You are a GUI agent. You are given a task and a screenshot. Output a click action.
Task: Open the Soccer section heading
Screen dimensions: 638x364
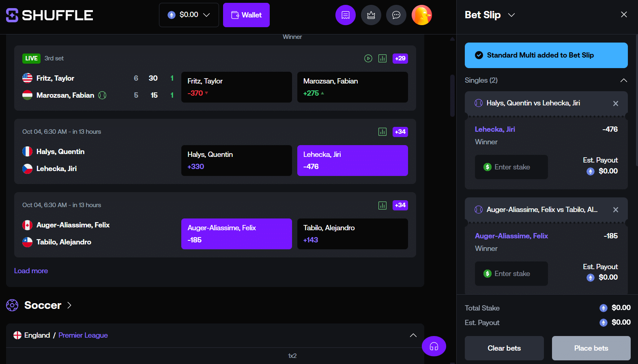click(x=43, y=305)
